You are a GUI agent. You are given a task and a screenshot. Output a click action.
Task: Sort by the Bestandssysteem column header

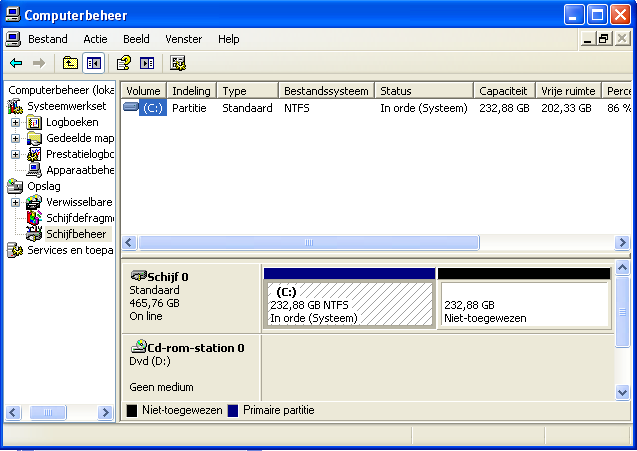pyautogui.click(x=327, y=91)
